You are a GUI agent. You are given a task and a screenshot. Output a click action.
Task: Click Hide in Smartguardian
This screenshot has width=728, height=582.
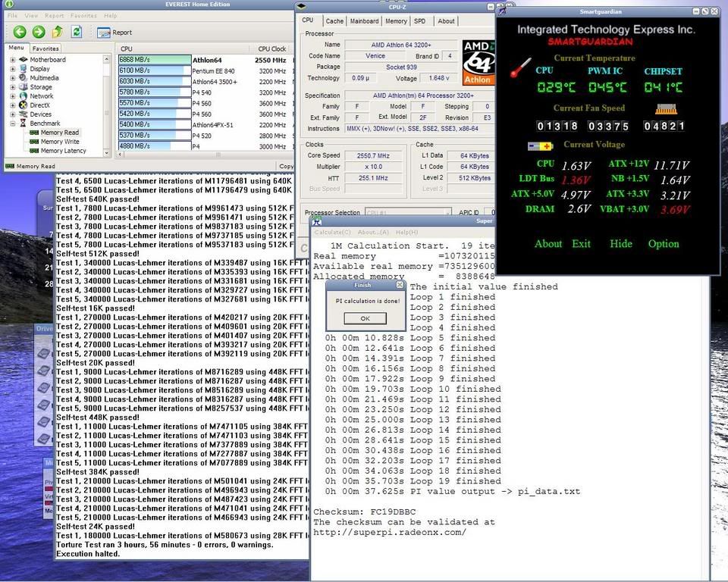[621, 244]
